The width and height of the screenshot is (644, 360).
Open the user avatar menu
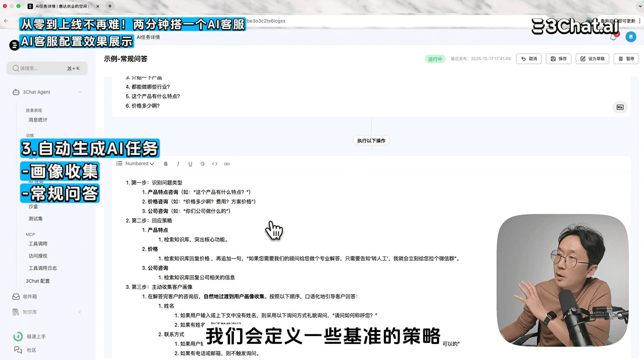tap(631, 37)
